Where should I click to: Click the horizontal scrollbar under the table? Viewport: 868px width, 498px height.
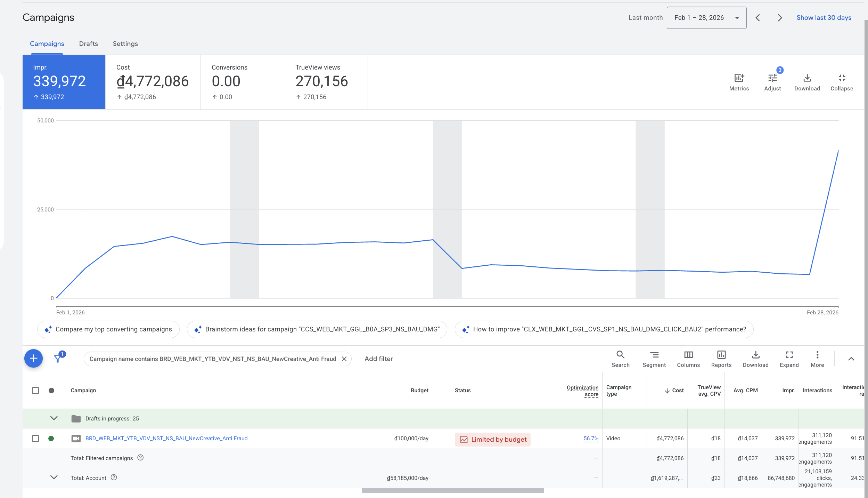point(453,490)
